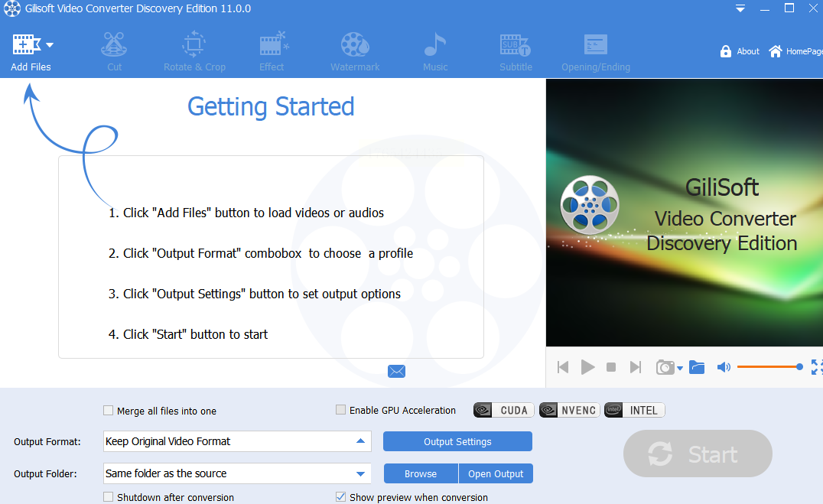Open the HomePage link
The width and height of the screenshot is (823, 504).
[x=795, y=51]
